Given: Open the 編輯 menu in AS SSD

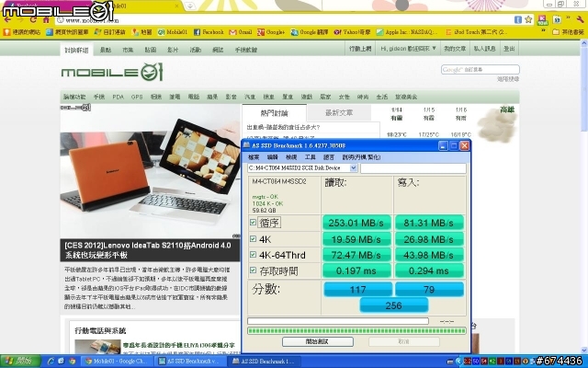Looking at the screenshot, I should 273,157.
